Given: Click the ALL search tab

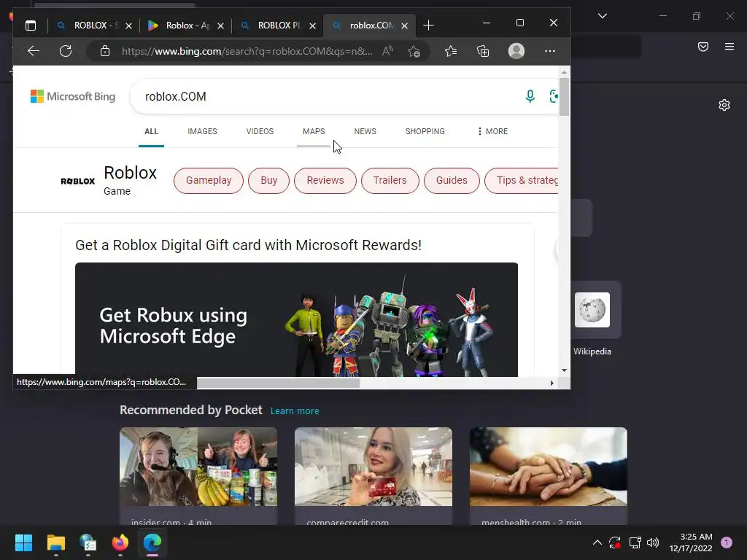Looking at the screenshot, I should pyautogui.click(x=151, y=131).
